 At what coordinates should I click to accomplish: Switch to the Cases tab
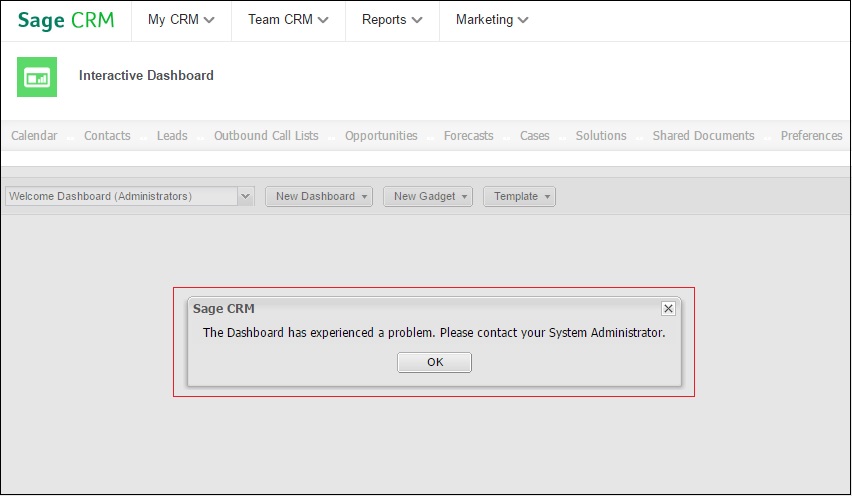[535, 135]
